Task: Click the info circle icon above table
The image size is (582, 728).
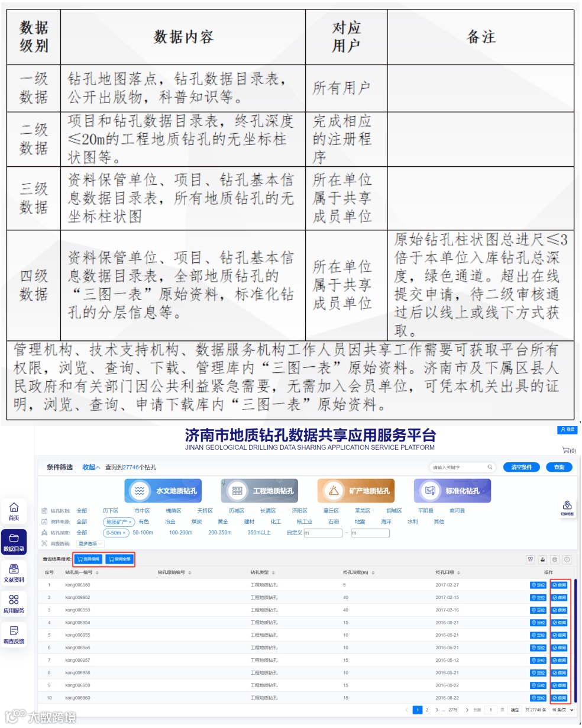Action: (567, 559)
